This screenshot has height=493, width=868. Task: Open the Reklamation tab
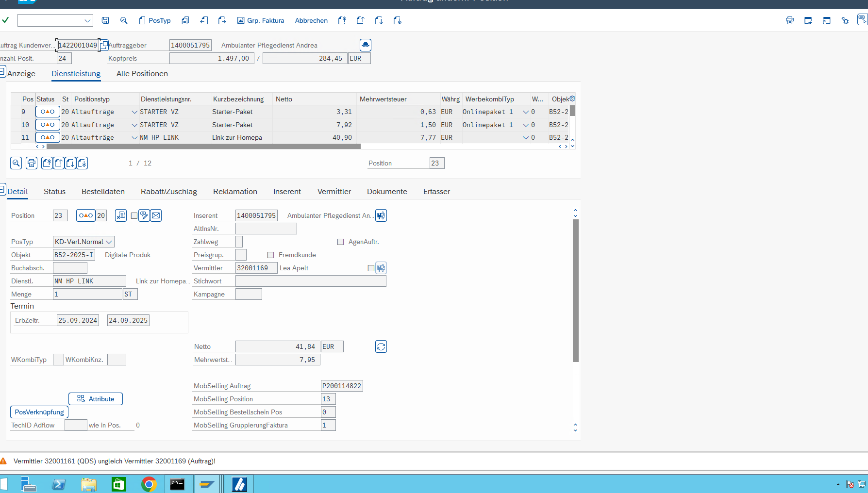[235, 191]
